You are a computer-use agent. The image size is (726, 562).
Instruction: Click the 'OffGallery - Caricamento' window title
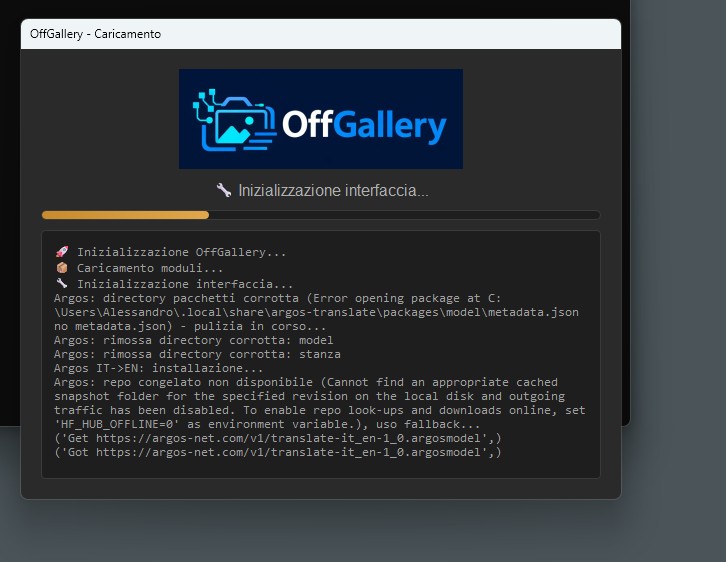point(95,34)
